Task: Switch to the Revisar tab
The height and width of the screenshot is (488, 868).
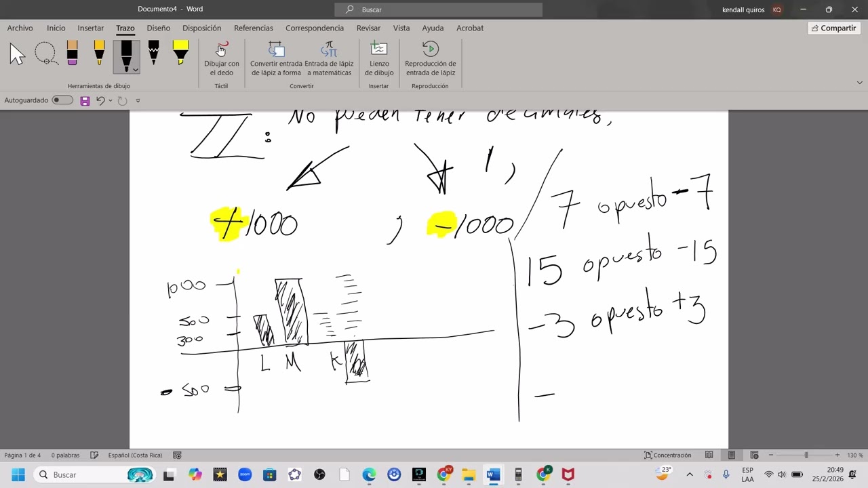Action: [x=369, y=28]
